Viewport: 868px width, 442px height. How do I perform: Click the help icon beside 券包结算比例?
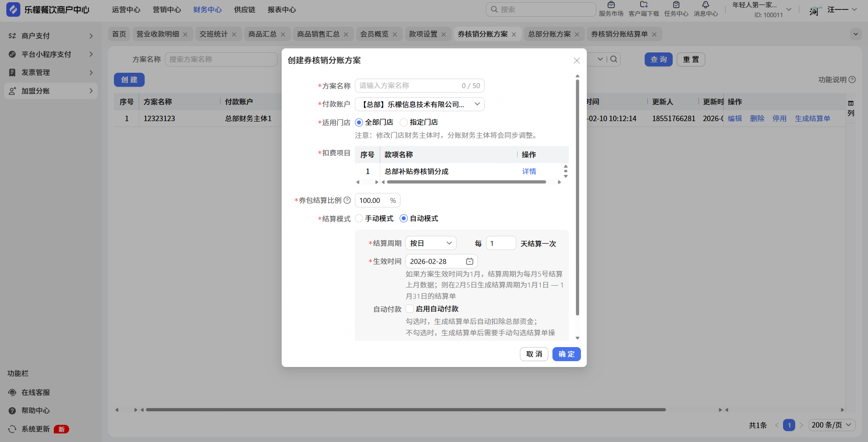pyautogui.click(x=347, y=200)
